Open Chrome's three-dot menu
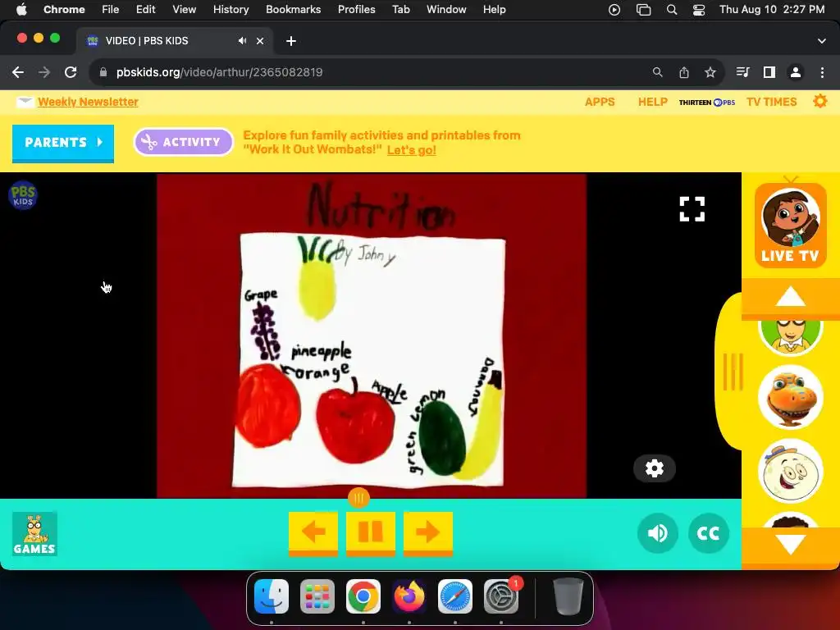840x630 pixels. tap(822, 72)
